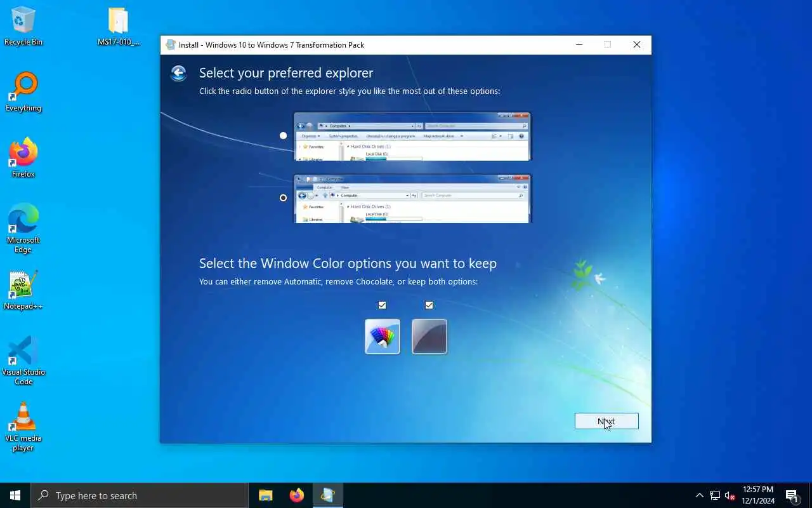Uncheck the Chocolate color checkbox
The image size is (812, 508).
pos(429,305)
